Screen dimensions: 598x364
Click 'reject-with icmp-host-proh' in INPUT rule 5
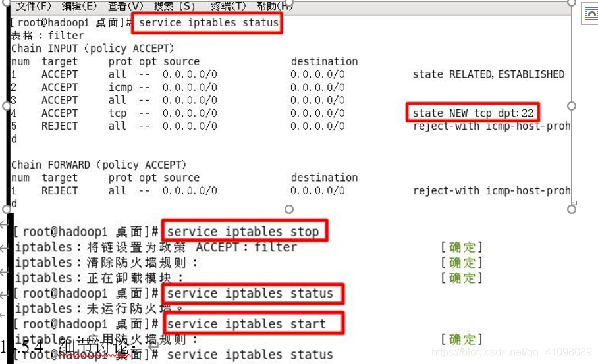(x=492, y=126)
